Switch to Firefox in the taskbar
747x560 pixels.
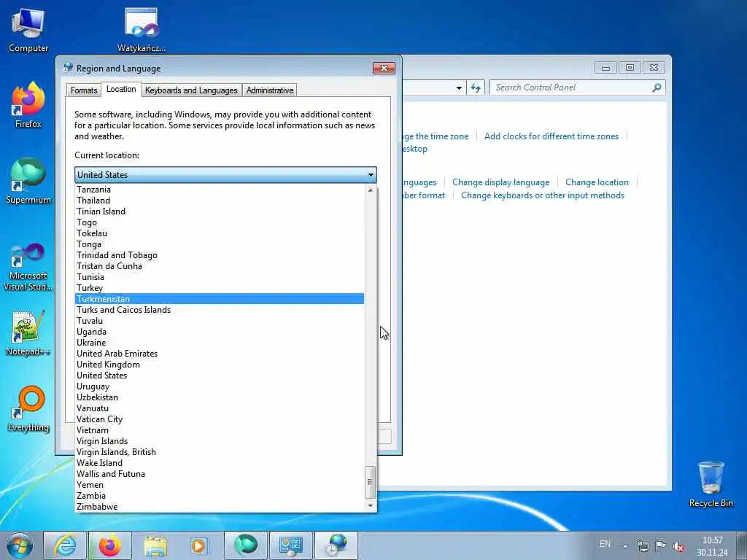(x=110, y=545)
